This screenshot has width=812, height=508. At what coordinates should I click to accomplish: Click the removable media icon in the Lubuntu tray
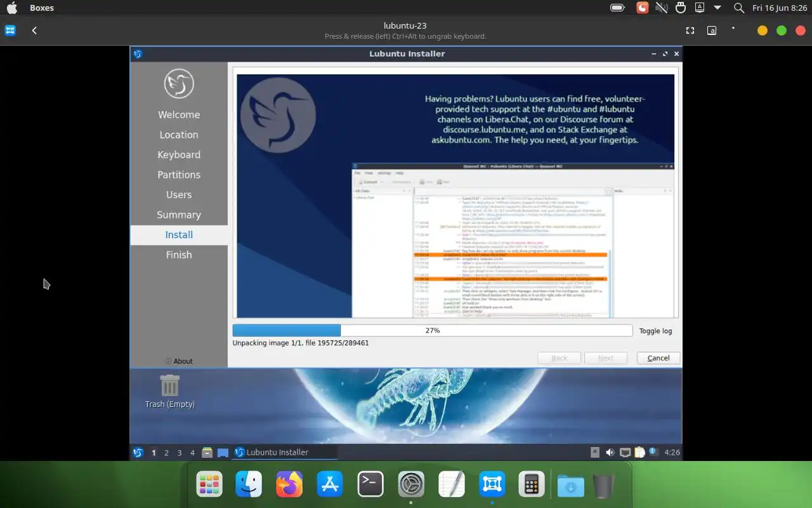(x=594, y=453)
